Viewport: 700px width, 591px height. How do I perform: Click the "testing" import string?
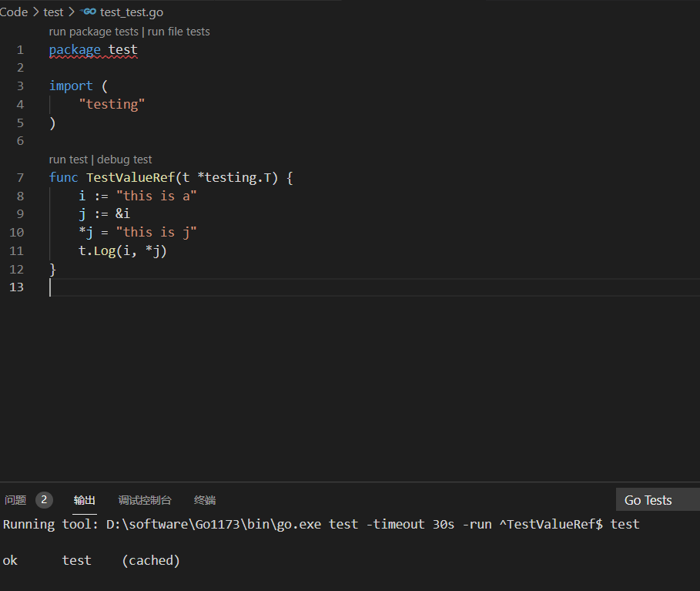112,104
